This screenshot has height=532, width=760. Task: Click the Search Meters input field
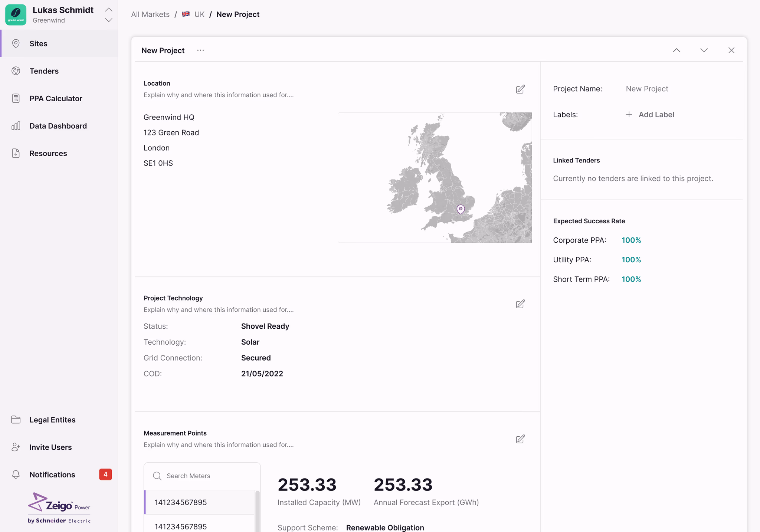coord(202,476)
